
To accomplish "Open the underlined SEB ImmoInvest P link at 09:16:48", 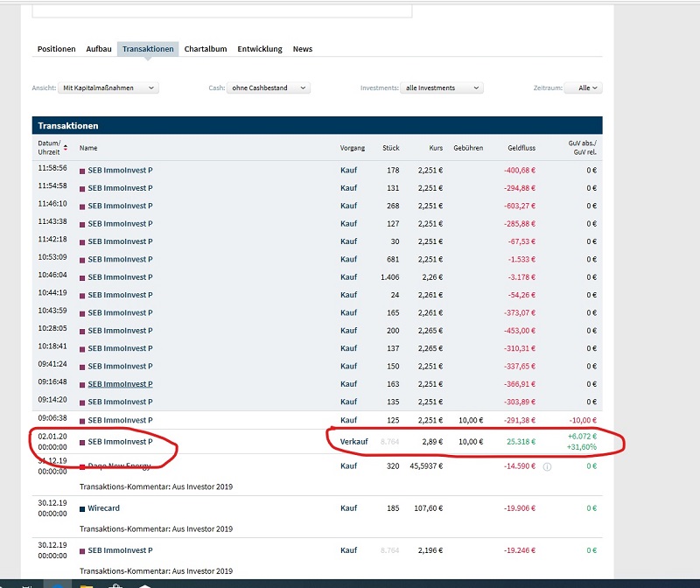I will coord(120,384).
